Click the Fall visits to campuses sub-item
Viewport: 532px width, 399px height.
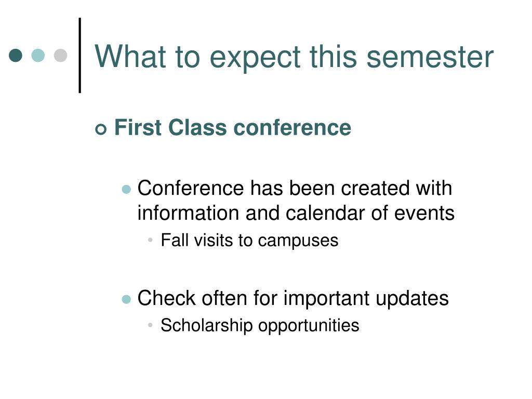click(x=249, y=241)
